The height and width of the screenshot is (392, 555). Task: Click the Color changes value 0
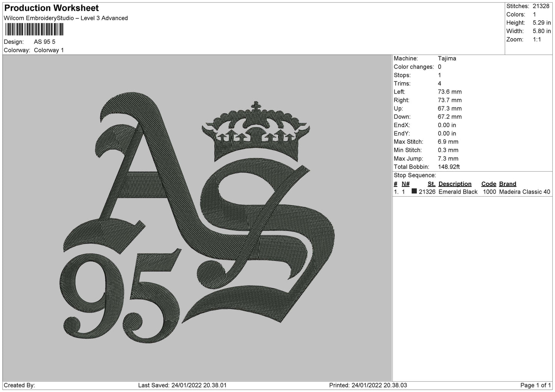tap(440, 67)
